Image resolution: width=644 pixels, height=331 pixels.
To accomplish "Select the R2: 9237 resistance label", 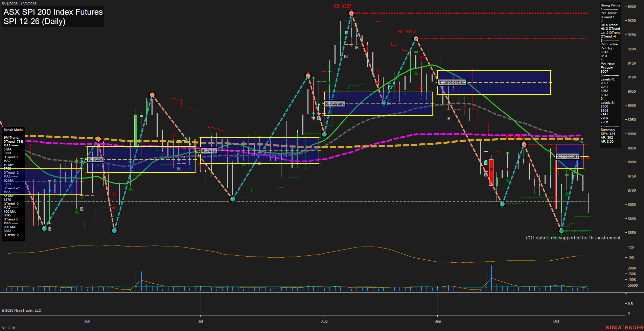I will pos(407,31).
